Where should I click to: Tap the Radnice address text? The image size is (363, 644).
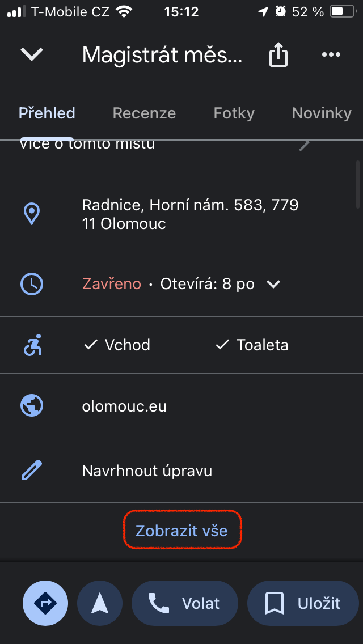(x=190, y=214)
